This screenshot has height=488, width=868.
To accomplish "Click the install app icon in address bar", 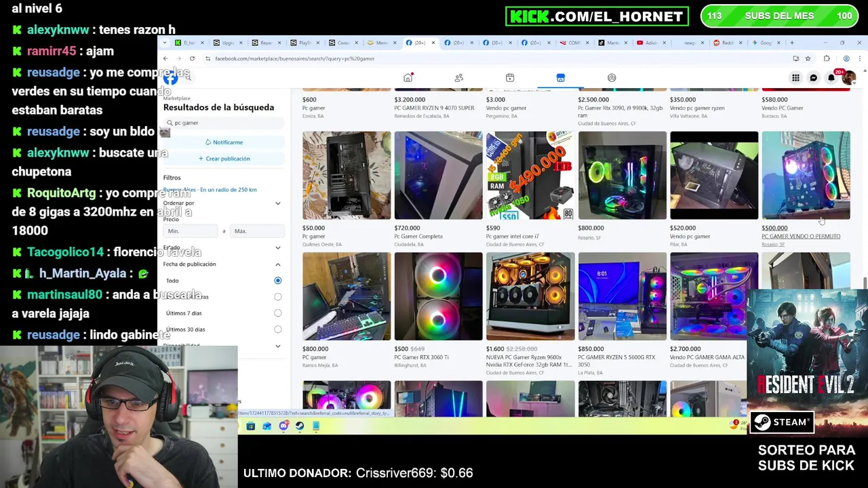I will pyautogui.click(x=795, y=59).
